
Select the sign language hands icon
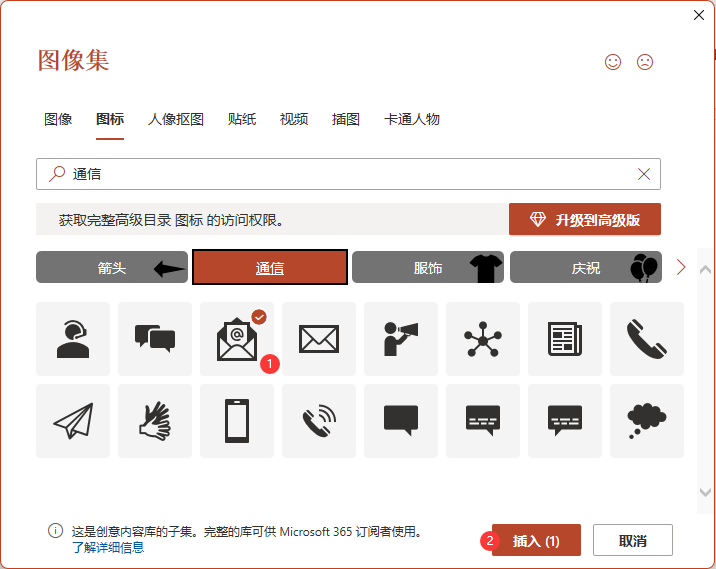point(155,421)
